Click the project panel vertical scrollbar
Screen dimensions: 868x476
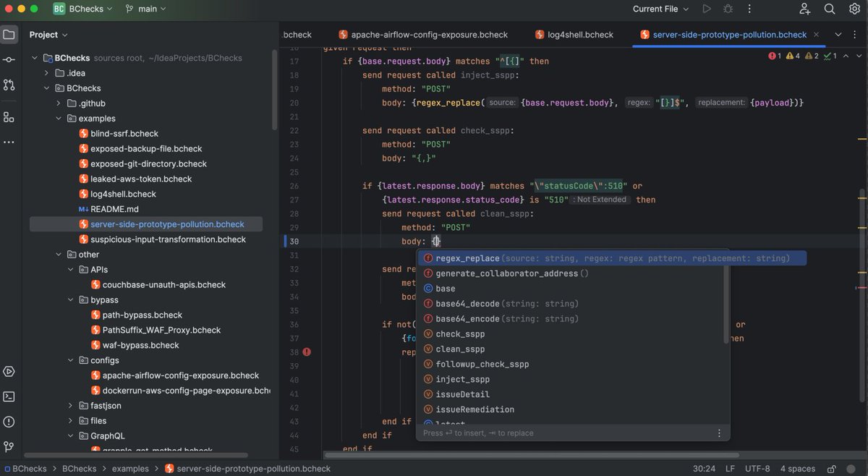click(x=275, y=88)
